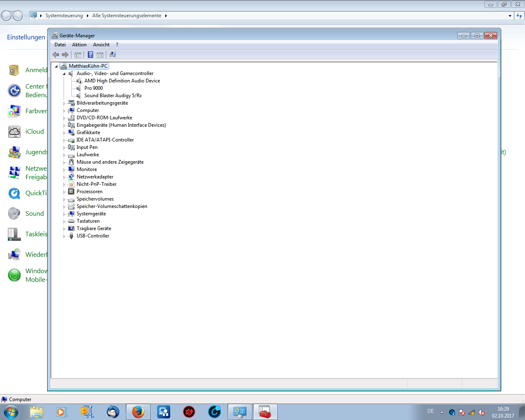Click the Back arrow in Geräte-Manager toolbar

56,55
